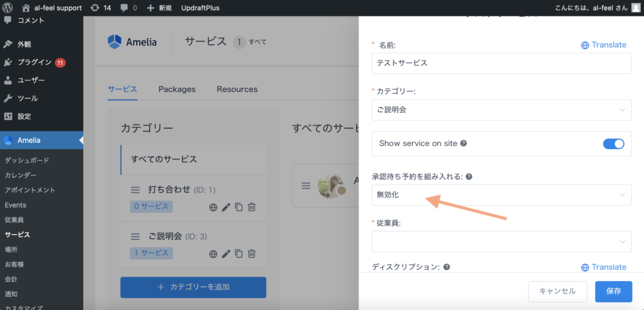Open the updates icon showing 14
Viewport: 644px width, 310px height.
(101, 8)
